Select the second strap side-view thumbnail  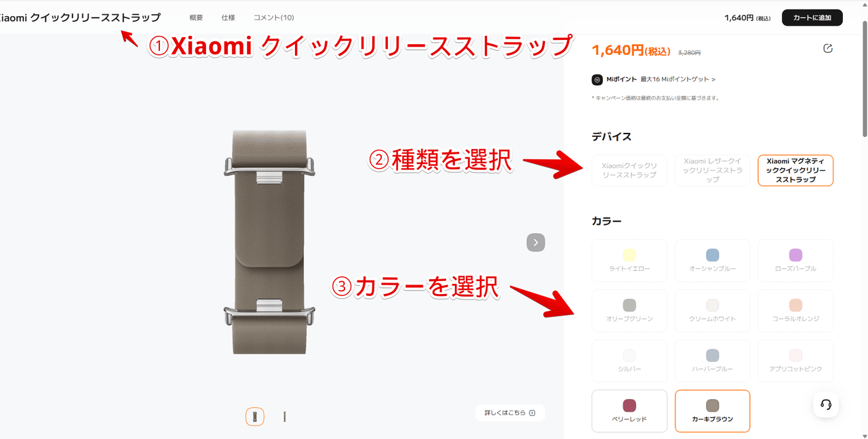(x=285, y=417)
